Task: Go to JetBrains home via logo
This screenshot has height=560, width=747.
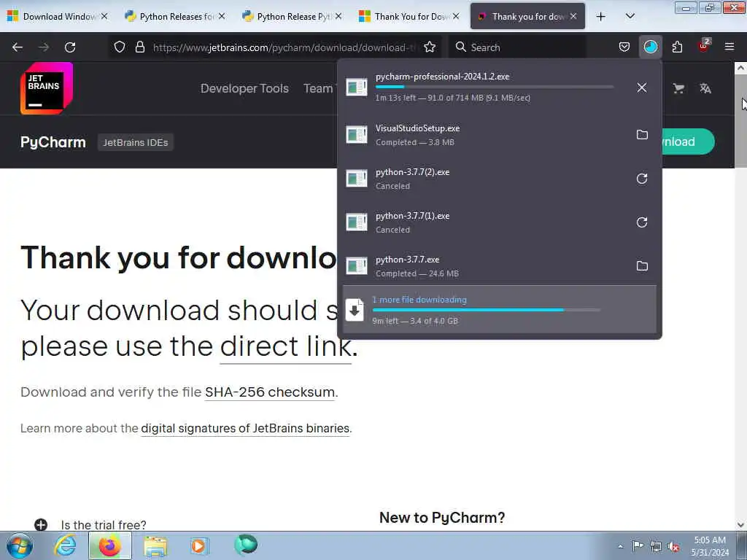Action: coord(47,88)
